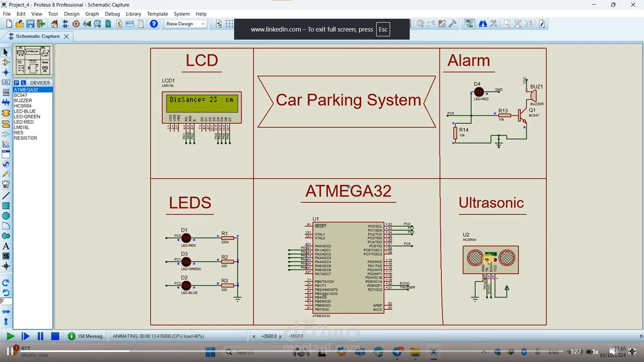The width and height of the screenshot is (644, 362).
Task: Run the simulation with the play button
Action: coord(10,336)
